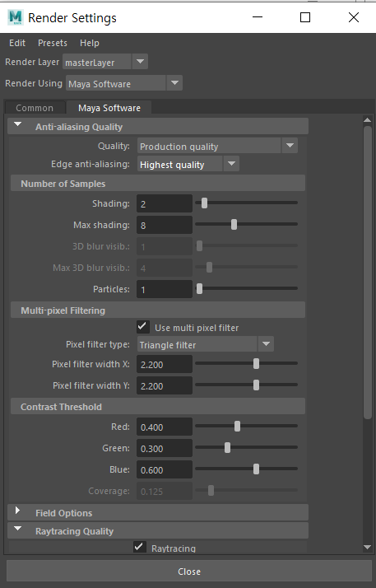Click the Pixel filter width Y field
Viewport: 376px width, 588px height.
pyautogui.click(x=165, y=385)
